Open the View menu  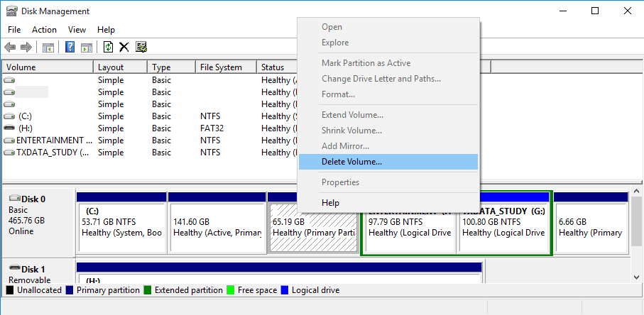coord(77,30)
